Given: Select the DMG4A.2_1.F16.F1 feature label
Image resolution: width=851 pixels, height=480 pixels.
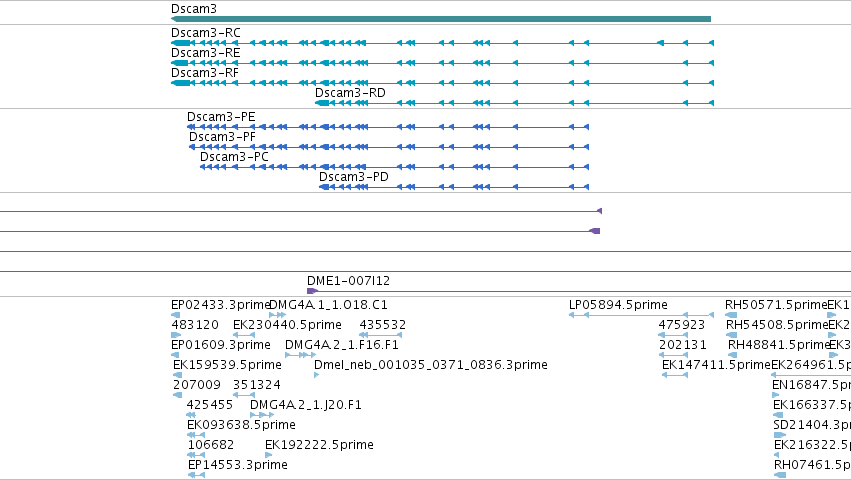Looking at the screenshot, I should (x=342, y=345).
